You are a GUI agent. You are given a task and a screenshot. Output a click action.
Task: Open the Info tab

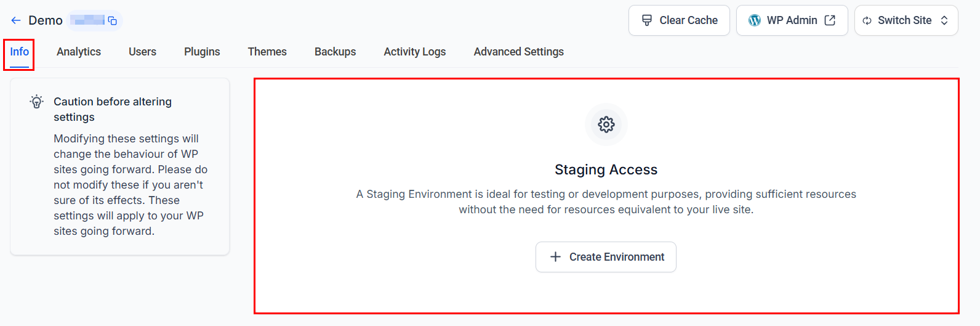[19, 52]
